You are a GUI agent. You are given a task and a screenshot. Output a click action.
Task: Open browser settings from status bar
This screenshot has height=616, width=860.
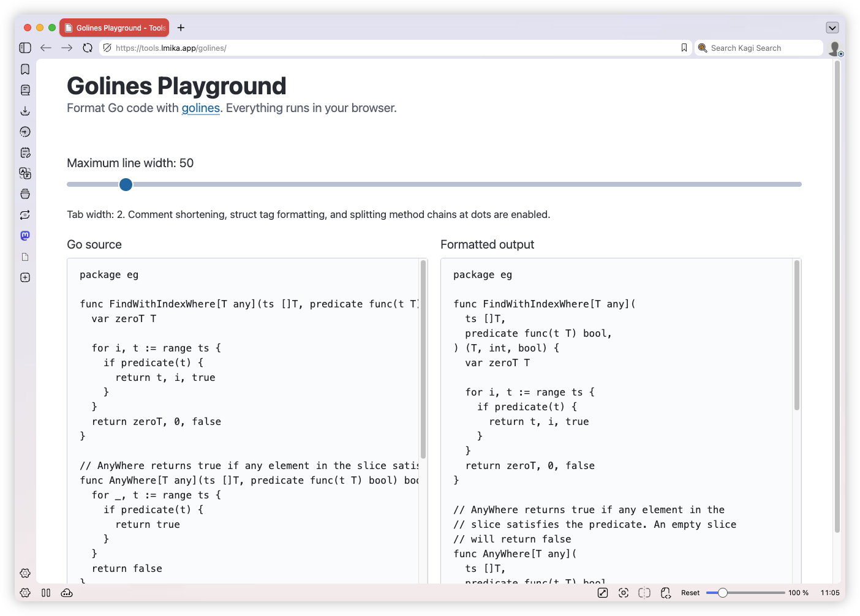pyautogui.click(x=25, y=593)
